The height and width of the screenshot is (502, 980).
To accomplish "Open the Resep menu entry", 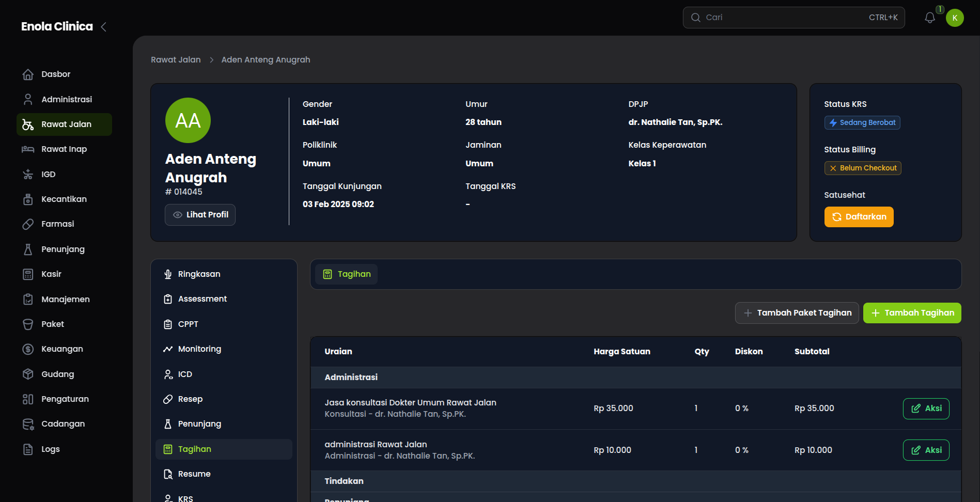I will click(x=190, y=399).
